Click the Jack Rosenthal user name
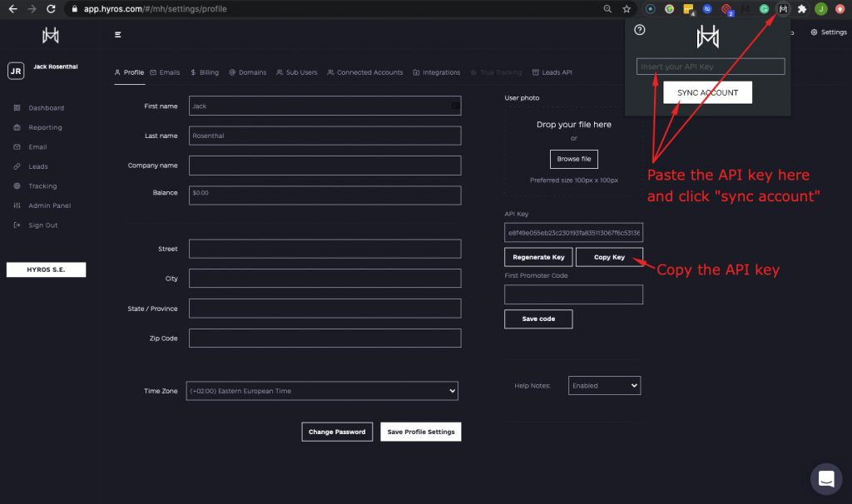Screen dimensions: 852x504 56,67
